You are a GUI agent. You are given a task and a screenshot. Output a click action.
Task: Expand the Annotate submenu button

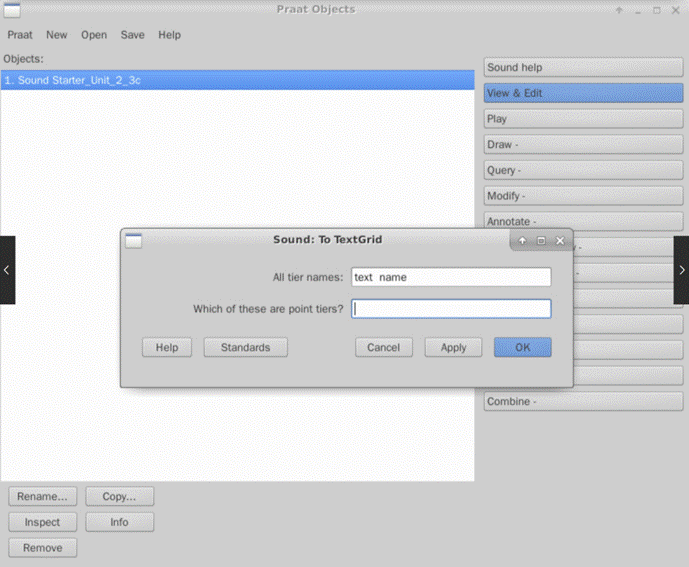click(x=584, y=221)
